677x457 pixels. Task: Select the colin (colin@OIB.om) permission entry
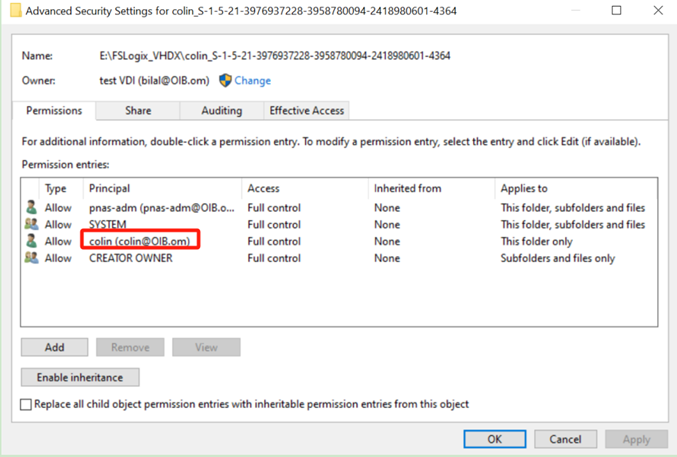139,241
